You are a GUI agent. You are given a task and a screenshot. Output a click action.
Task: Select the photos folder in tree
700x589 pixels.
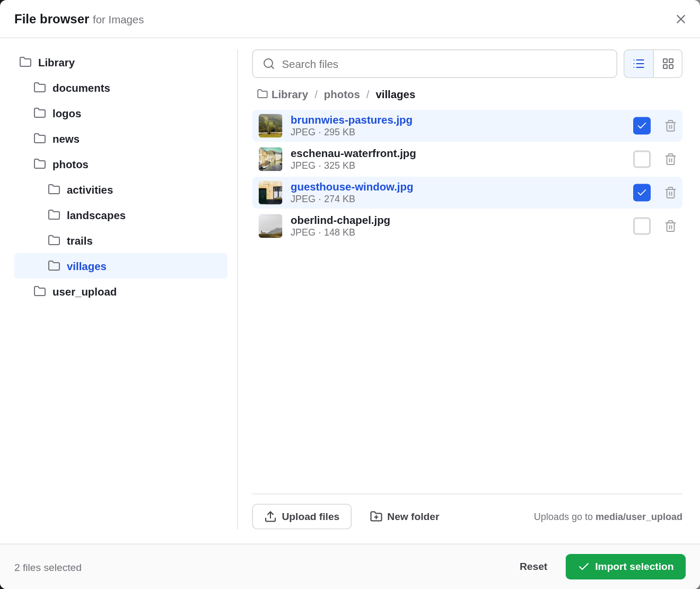(x=121, y=164)
